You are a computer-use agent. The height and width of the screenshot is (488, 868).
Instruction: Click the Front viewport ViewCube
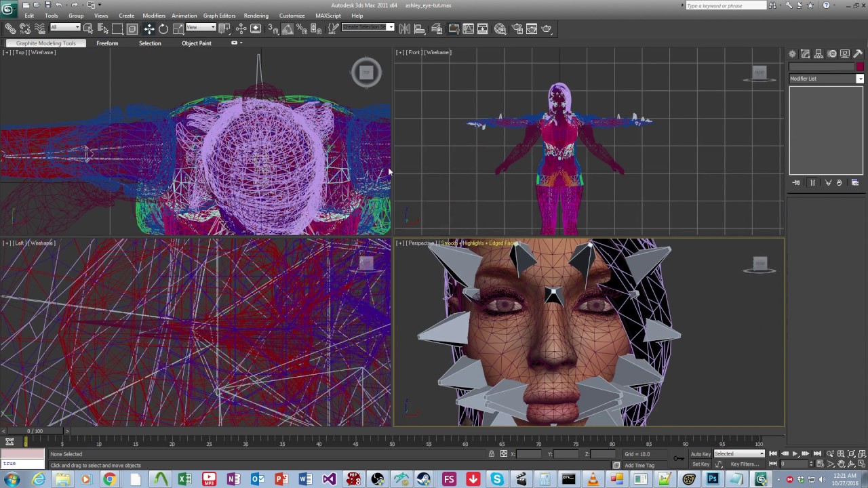point(759,73)
